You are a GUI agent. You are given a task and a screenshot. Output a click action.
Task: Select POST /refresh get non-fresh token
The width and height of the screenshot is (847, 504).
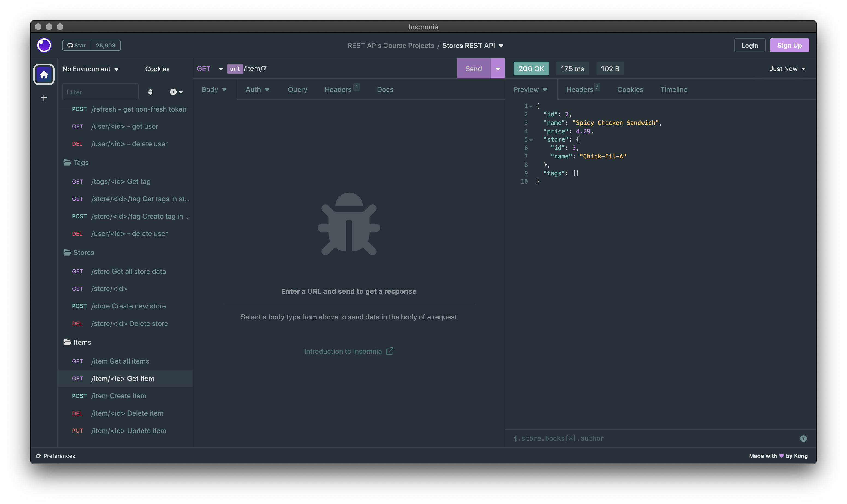[125, 109]
